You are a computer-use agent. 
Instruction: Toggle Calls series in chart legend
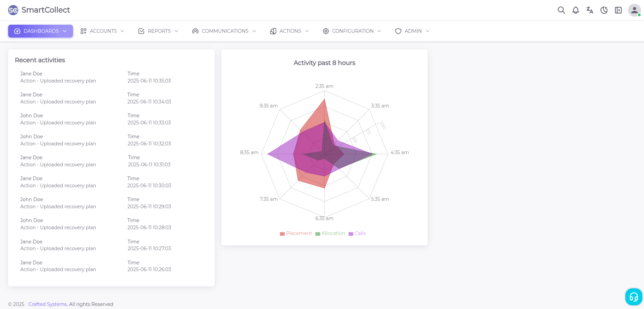[357, 233]
